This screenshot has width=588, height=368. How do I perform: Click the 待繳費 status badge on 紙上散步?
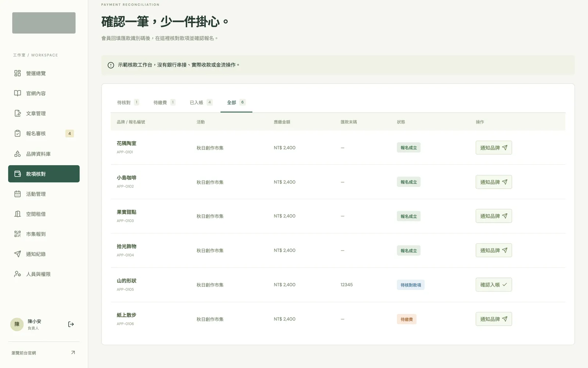click(406, 319)
